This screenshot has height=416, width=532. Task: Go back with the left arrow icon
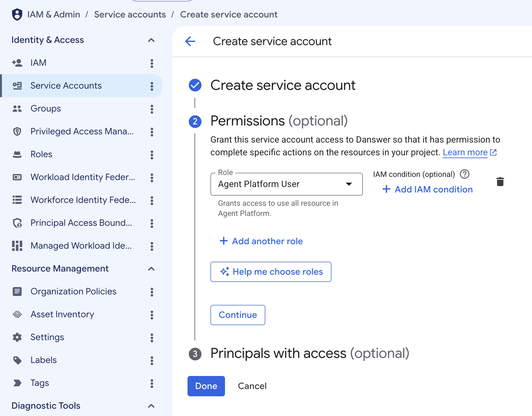click(190, 41)
